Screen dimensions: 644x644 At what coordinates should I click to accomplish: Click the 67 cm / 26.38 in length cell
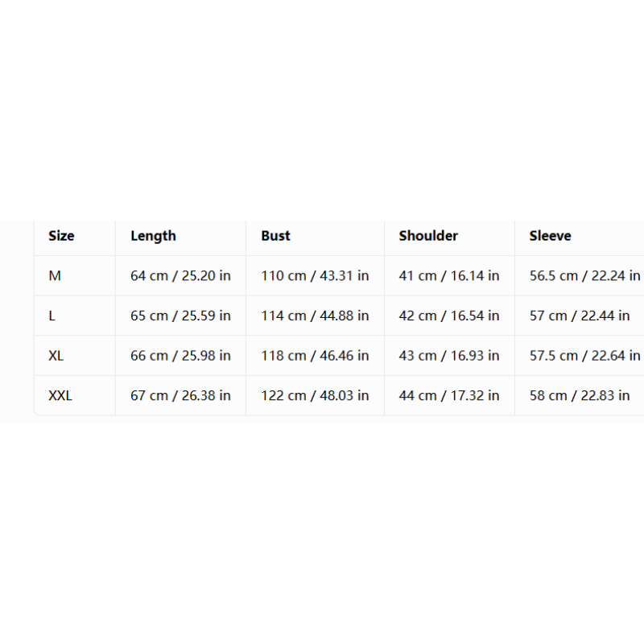[x=180, y=395]
